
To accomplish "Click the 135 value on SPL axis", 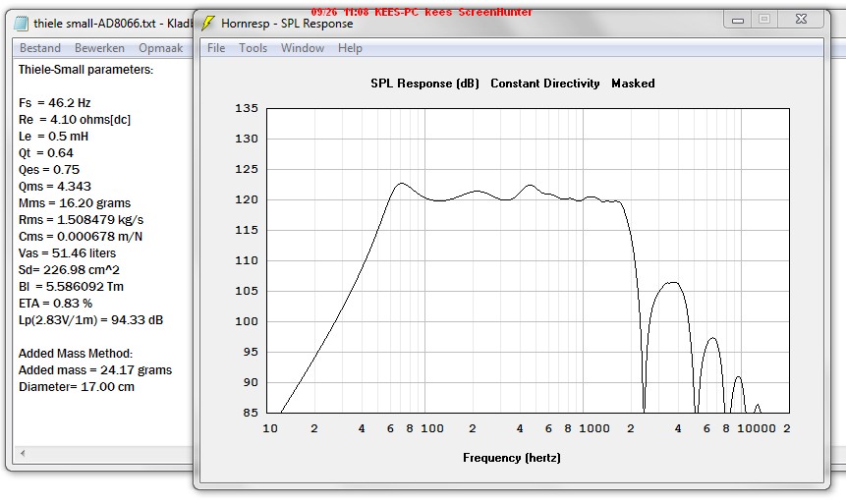I will click(x=247, y=108).
